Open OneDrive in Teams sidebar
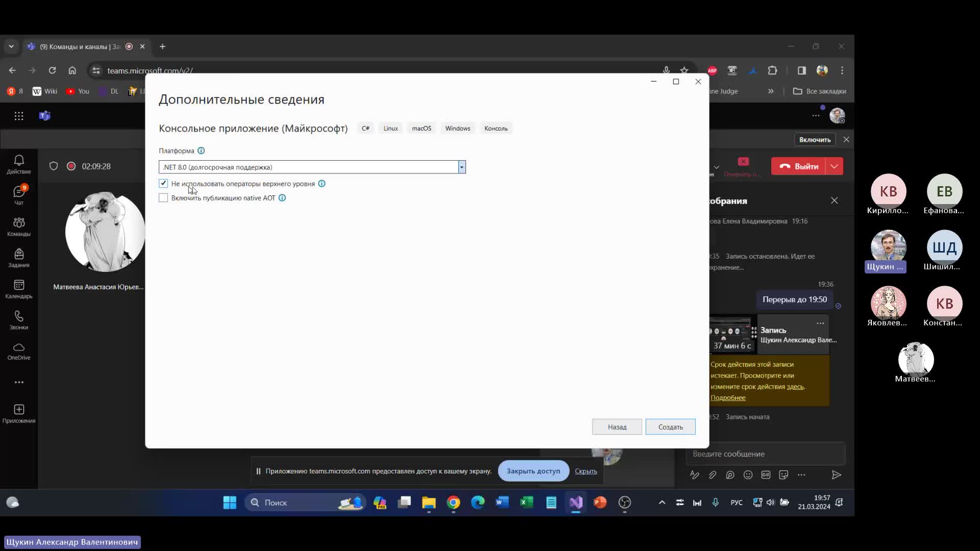980x551 pixels. 19,351
